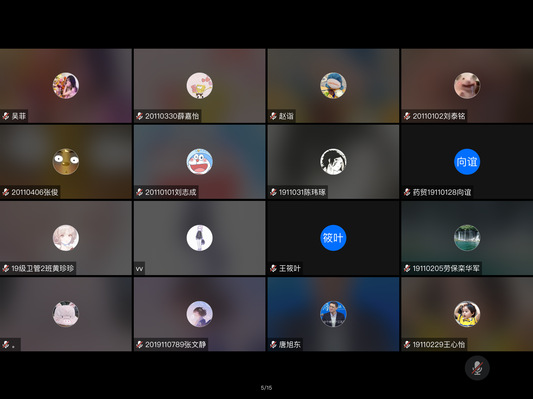Viewport: 533px width, 399px height.
Task: Click muted mic icon beside 赵谊
Action: (x=273, y=116)
